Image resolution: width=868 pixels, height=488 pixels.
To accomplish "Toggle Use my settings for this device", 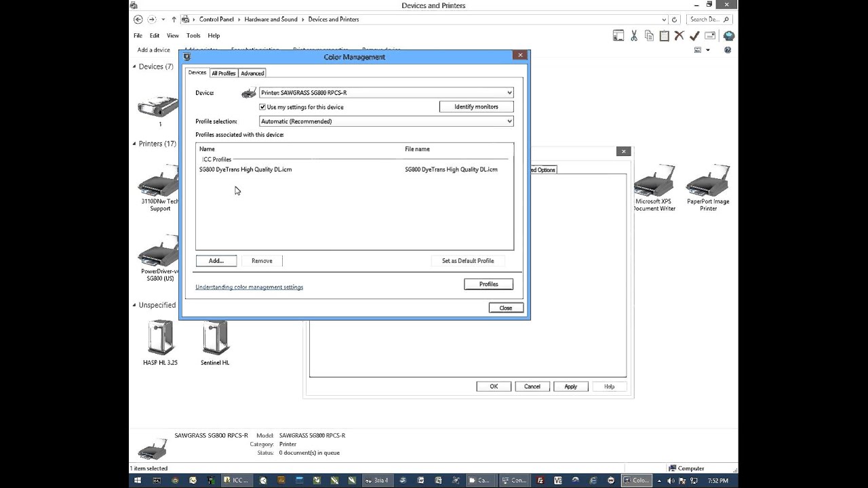I will [x=262, y=107].
